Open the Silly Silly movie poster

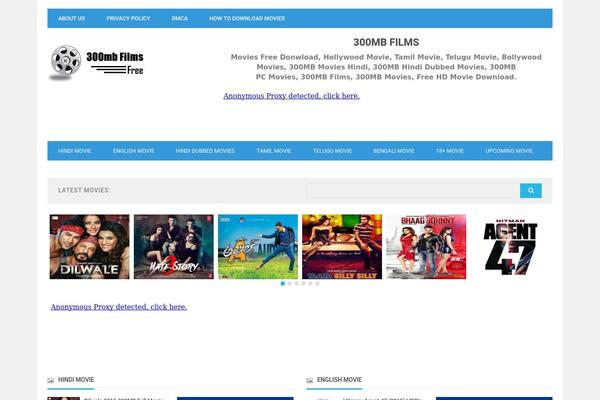(x=342, y=247)
